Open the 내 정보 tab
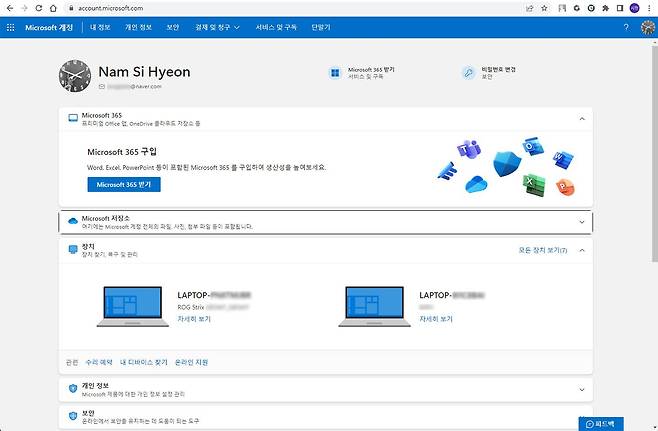 click(100, 27)
